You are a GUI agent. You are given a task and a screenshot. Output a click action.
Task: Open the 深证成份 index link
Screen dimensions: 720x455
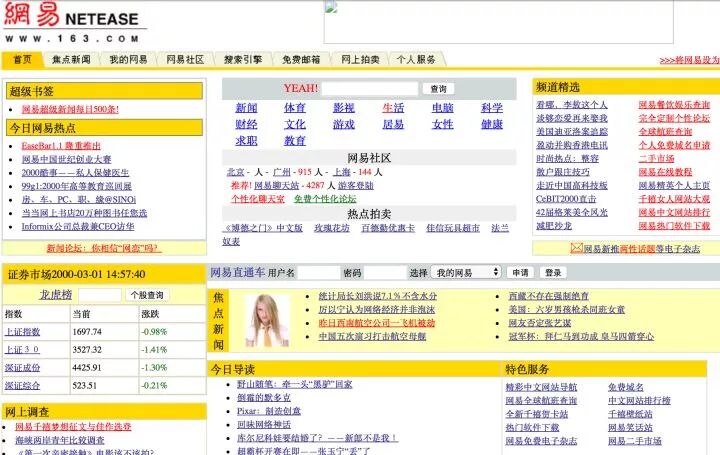[22, 367]
